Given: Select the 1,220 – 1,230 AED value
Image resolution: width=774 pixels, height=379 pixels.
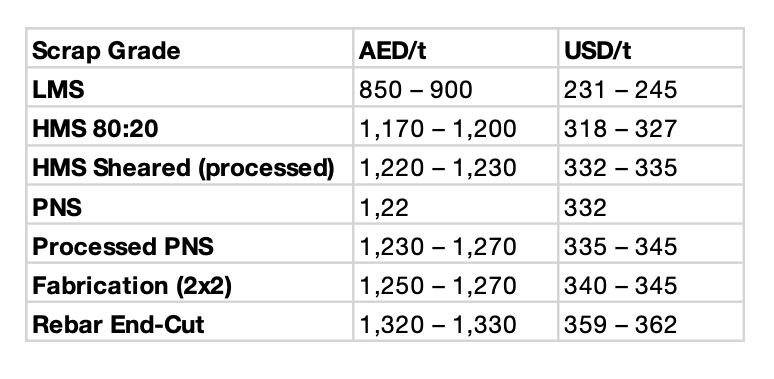Looking at the screenshot, I should 438,168.
